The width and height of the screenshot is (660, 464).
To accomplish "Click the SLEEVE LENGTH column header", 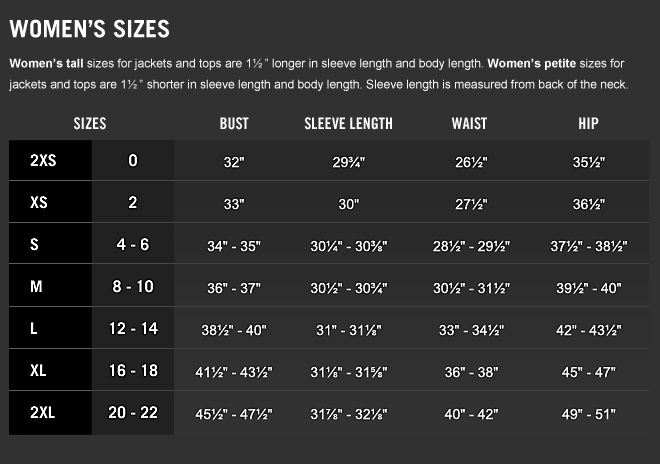I will tap(348, 124).
